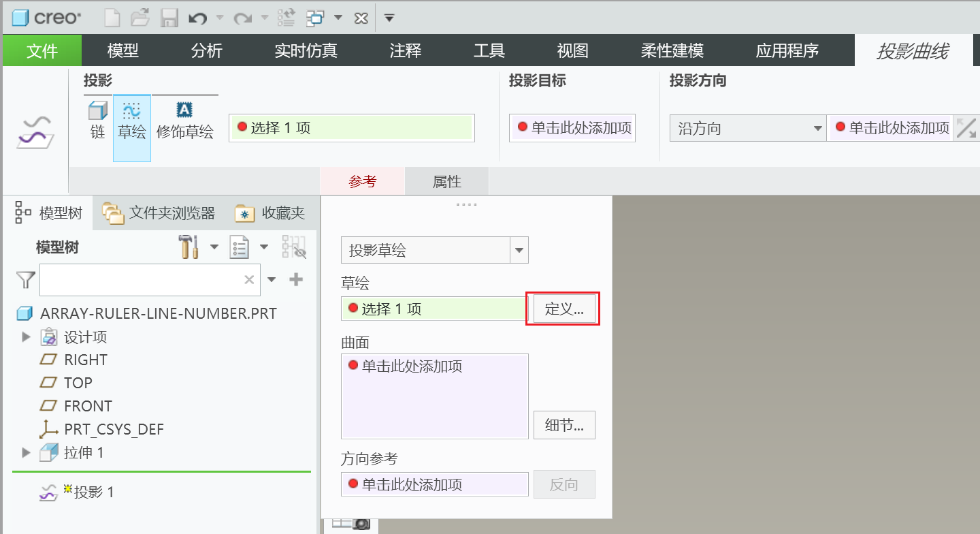Expand the 设计项 tree node
Viewport: 980px width, 534px height.
click(x=27, y=336)
